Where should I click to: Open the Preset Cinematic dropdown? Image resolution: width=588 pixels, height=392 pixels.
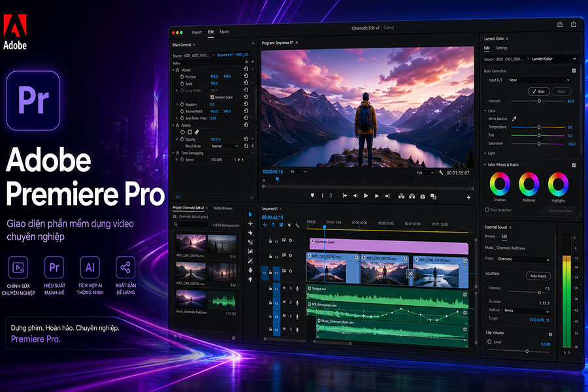tap(524, 259)
